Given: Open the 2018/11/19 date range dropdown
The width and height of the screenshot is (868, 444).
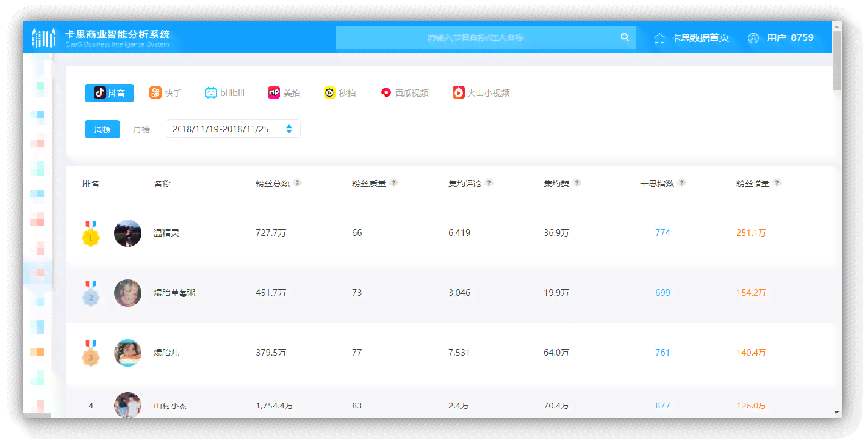Looking at the screenshot, I should tap(233, 129).
